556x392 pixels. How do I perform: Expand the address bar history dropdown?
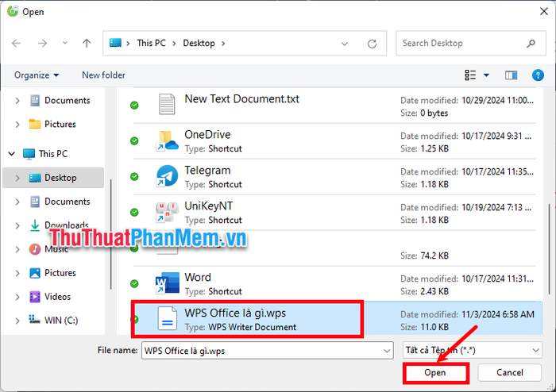click(x=344, y=44)
